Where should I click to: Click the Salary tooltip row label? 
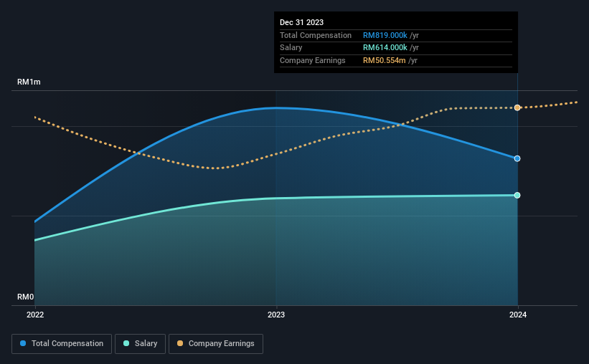click(291, 48)
